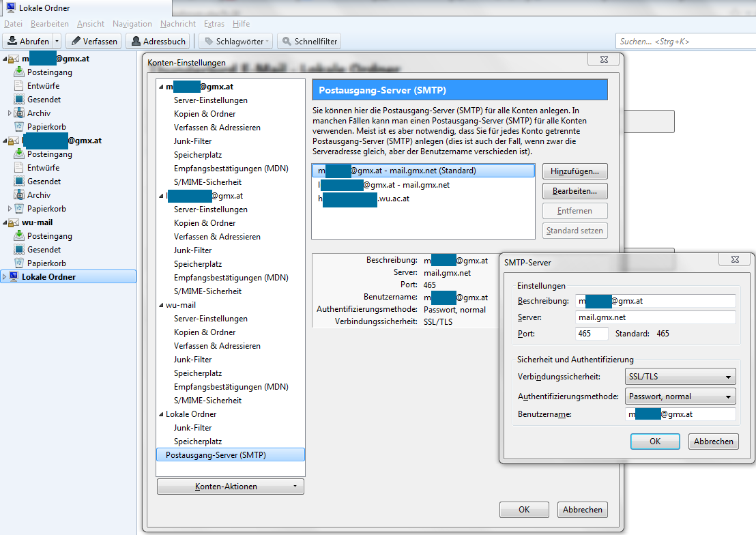Viewport: 756px width, 535px height.
Task: Open the Nachricht menu
Action: pos(178,24)
